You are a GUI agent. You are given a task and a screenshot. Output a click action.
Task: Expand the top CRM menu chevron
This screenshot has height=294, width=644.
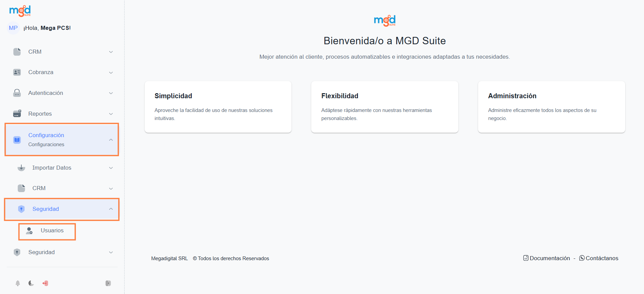[x=111, y=52]
